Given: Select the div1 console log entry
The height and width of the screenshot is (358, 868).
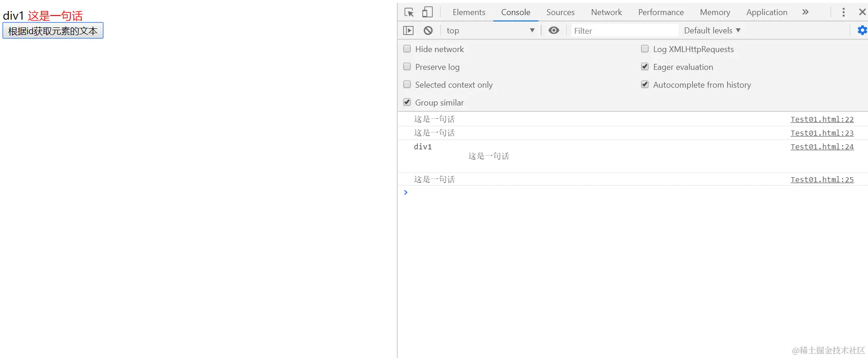Looking at the screenshot, I should click(632, 156).
